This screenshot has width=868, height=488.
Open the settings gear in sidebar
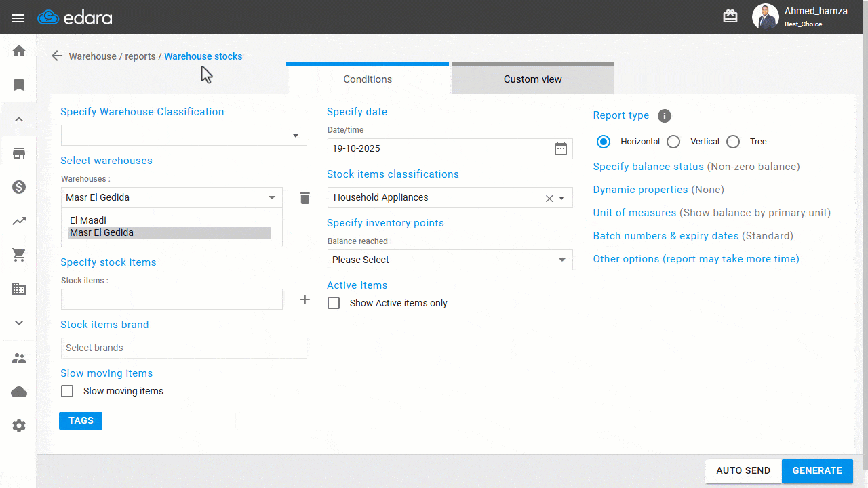tap(19, 426)
